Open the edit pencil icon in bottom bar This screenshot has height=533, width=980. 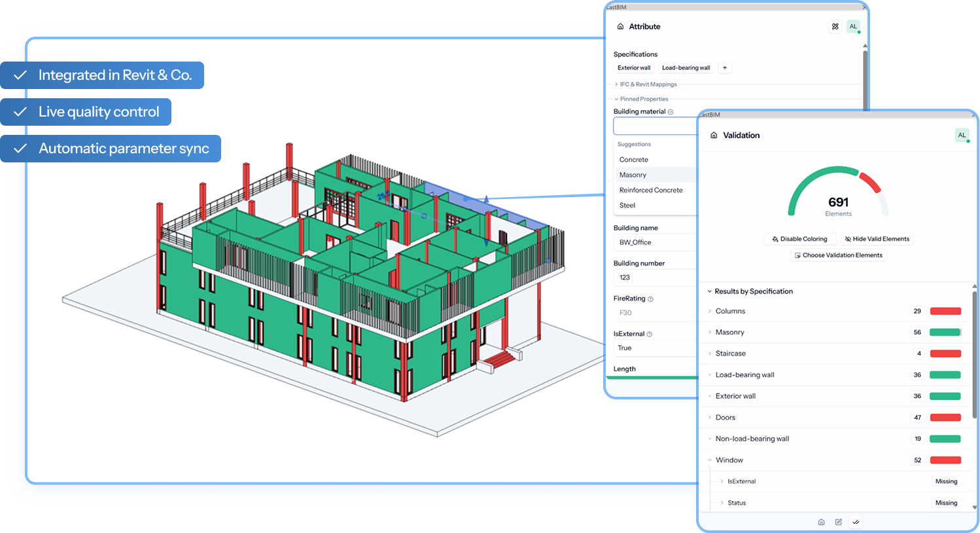pos(839,522)
